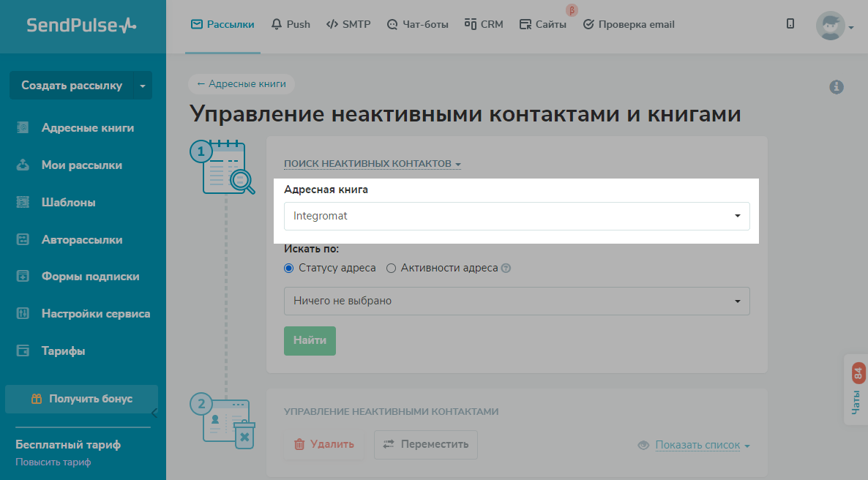Click the SendPulse logo
This screenshot has height=480, width=868.
point(82,26)
